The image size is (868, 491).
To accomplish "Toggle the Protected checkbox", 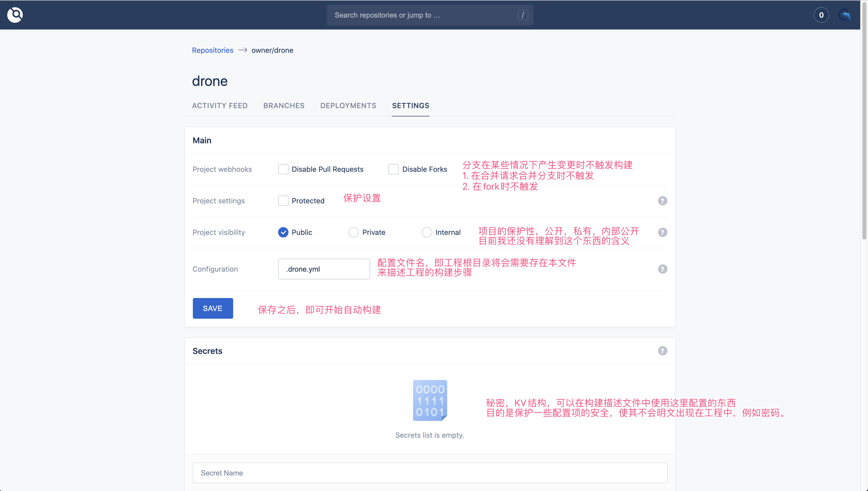I will coord(283,201).
